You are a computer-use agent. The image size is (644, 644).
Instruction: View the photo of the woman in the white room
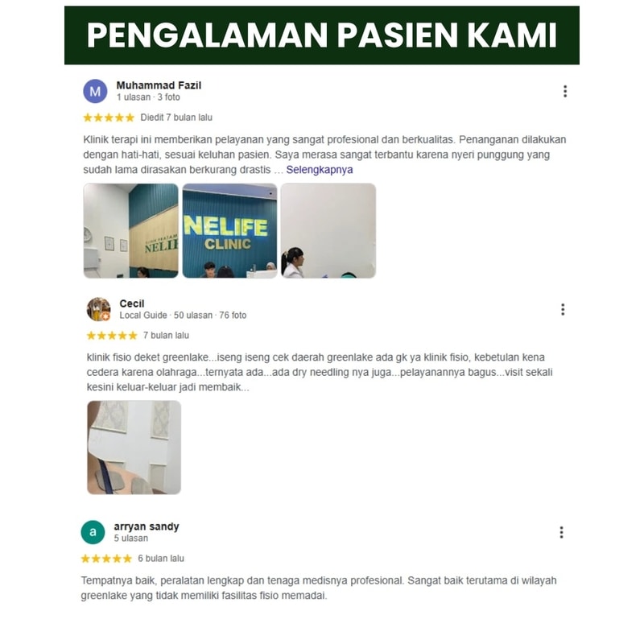click(328, 231)
